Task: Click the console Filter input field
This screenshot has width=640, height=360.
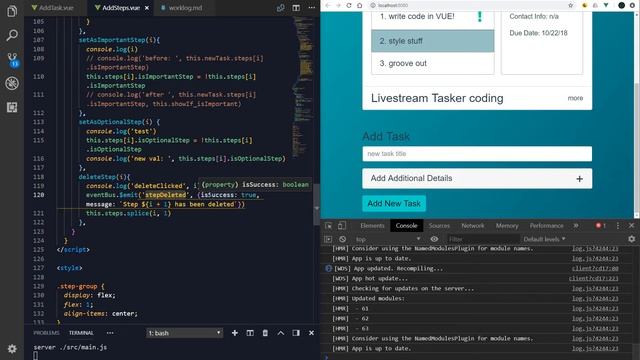Action: tap(483, 239)
